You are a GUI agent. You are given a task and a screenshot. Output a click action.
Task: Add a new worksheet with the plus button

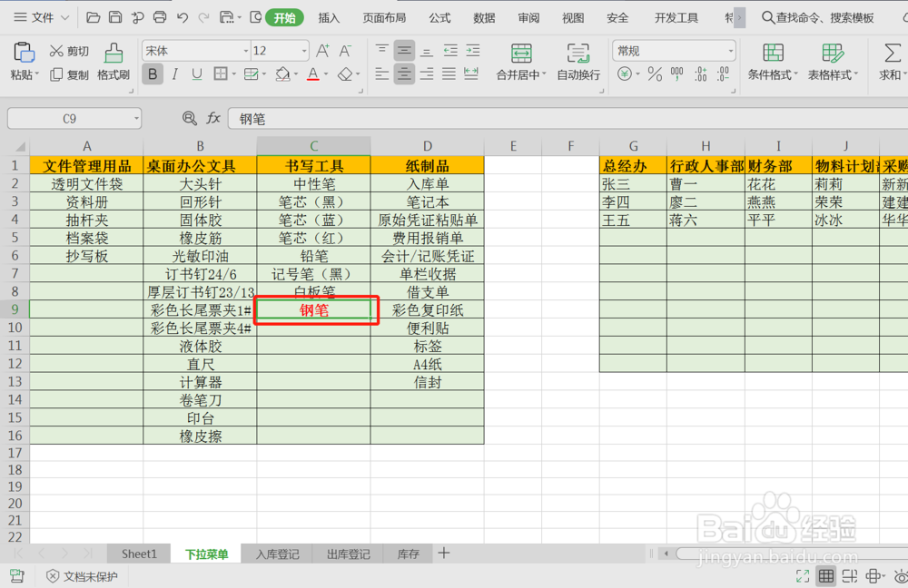(442, 554)
